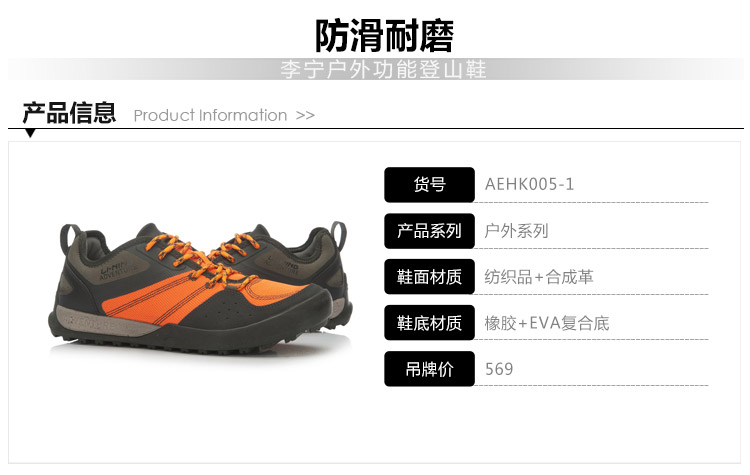
Task: Click the 纺织品+合成革 material text
Action: (539, 276)
